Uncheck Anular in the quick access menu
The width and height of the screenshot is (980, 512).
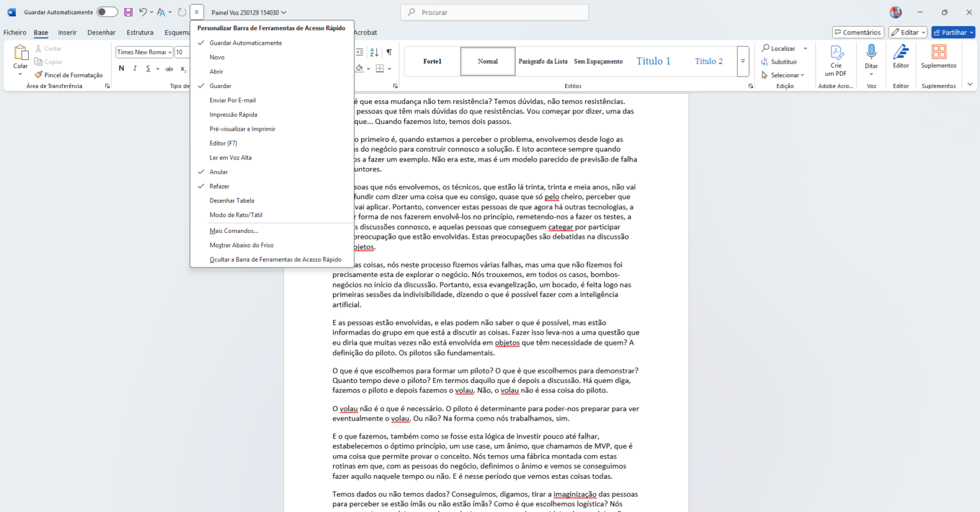[x=272, y=172]
